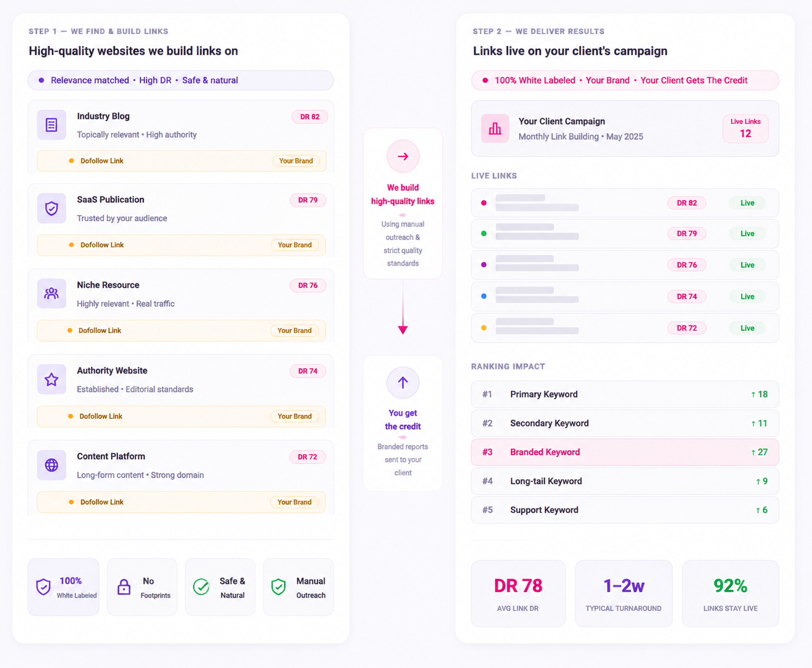Click the Niche Resource title

pos(108,285)
